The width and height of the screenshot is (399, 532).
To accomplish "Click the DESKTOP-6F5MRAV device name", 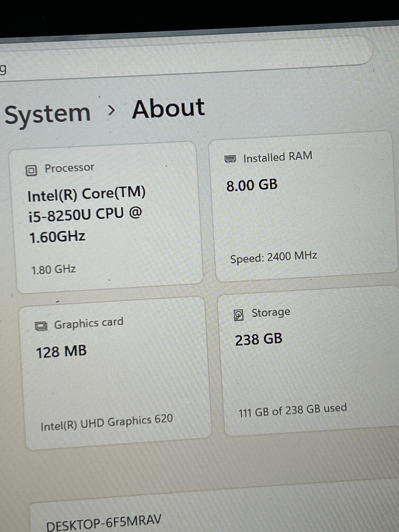I will click(x=104, y=522).
